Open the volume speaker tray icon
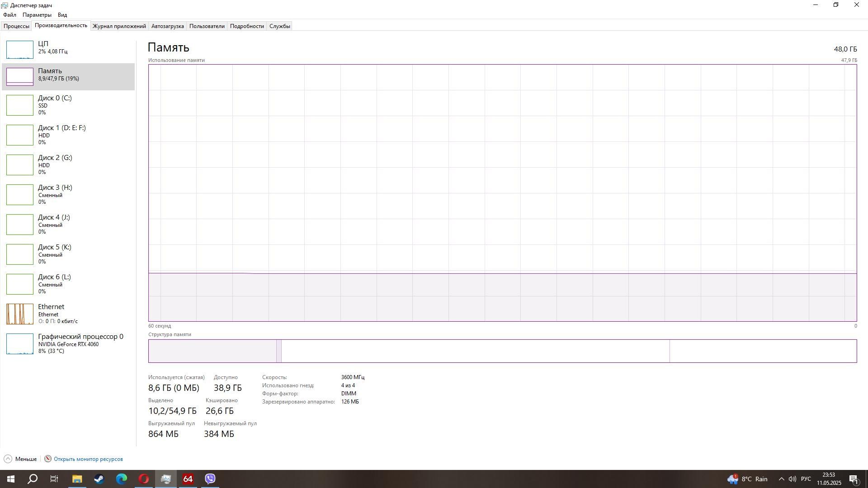The width and height of the screenshot is (868, 488). click(x=792, y=479)
